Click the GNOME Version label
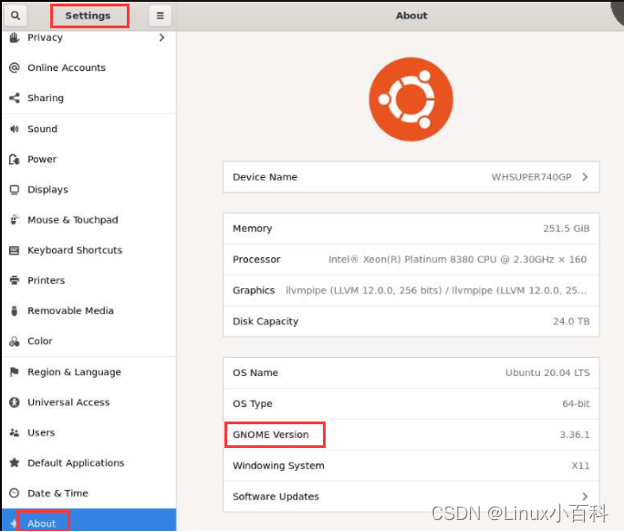 tap(271, 435)
